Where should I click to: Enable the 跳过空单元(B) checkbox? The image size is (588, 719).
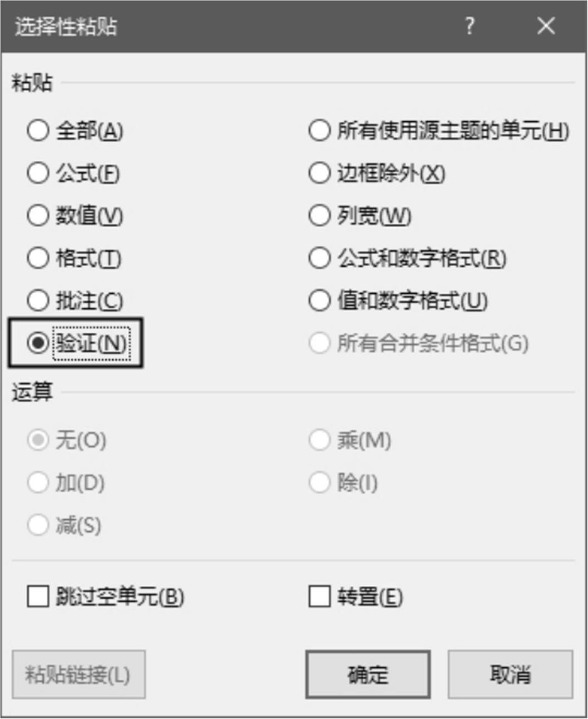click(x=38, y=597)
